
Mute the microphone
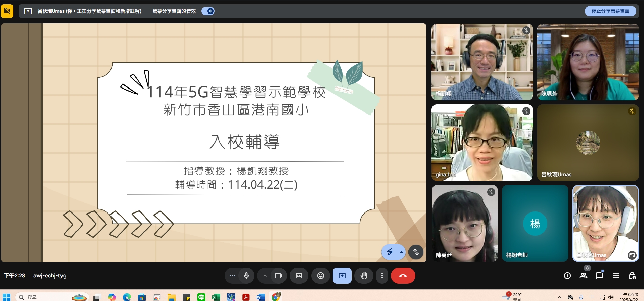(246, 276)
